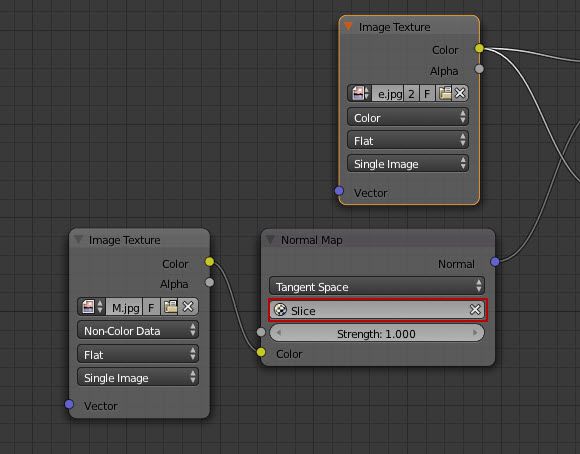This screenshot has width=580, height=454.
Task: Collapse the selected Image Texture node
Action: pos(348,26)
